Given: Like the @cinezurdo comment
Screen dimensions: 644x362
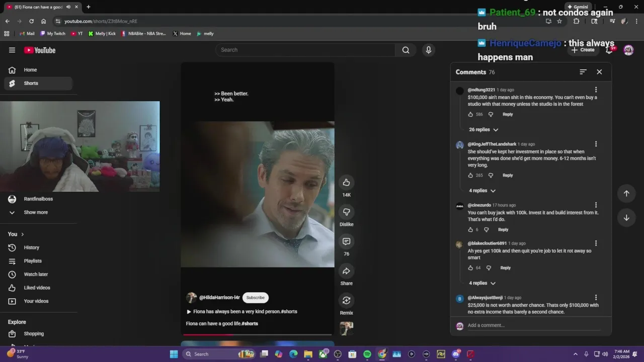Looking at the screenshot, I should pos(470,230).
